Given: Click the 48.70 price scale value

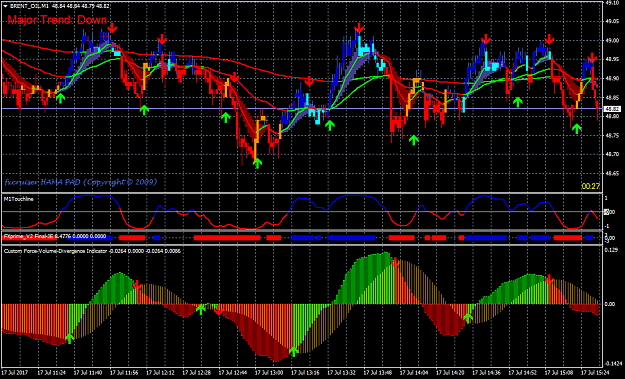Looking at the screenshot, I should click(x=611, y=154).
